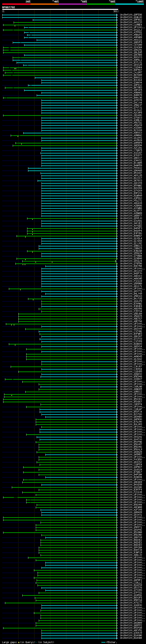Select hit label UniRef100_Q9FE12
Image resolution: width=146 pixels, height=644 pixels.
[131, 85]
